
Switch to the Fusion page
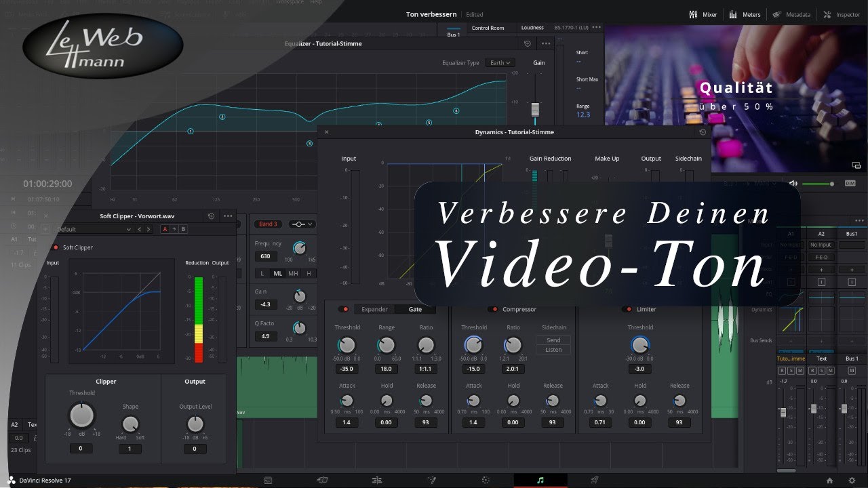click(x=431, y=480)
